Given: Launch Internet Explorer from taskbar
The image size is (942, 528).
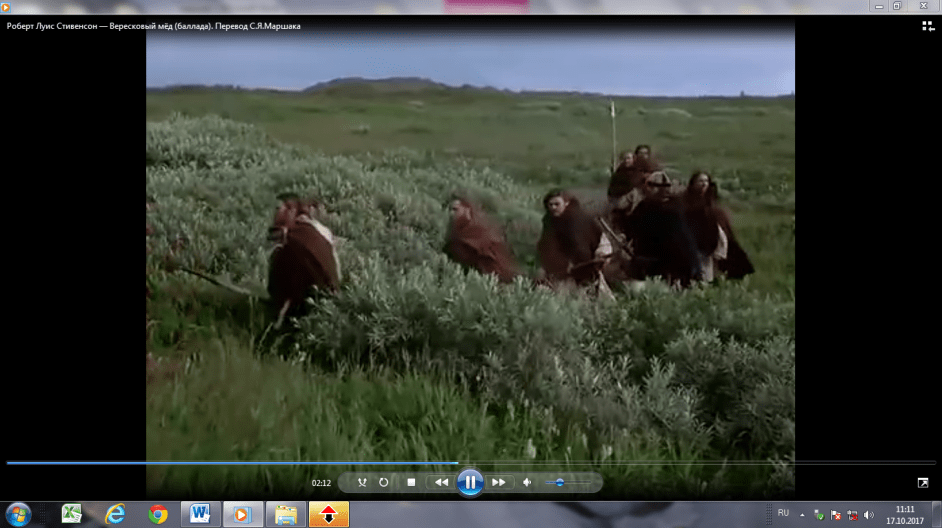Looking at the screenshot, I should [x=115, y=514].
